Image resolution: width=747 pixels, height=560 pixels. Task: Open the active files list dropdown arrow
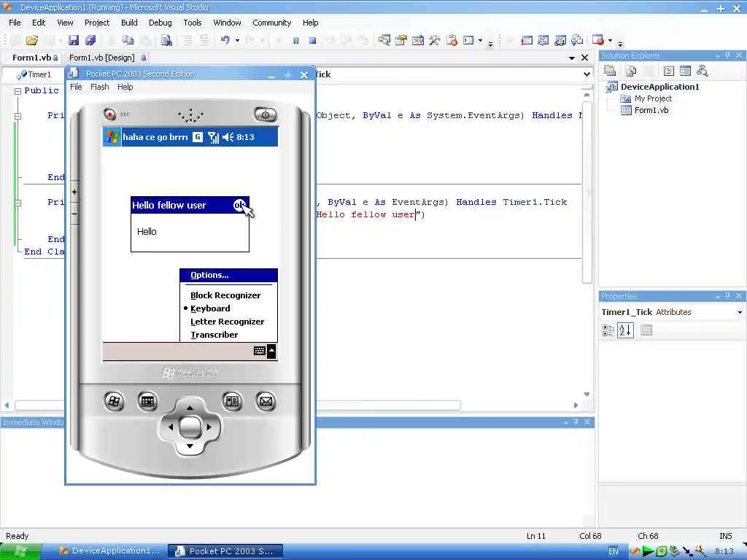tap(571, 58)
